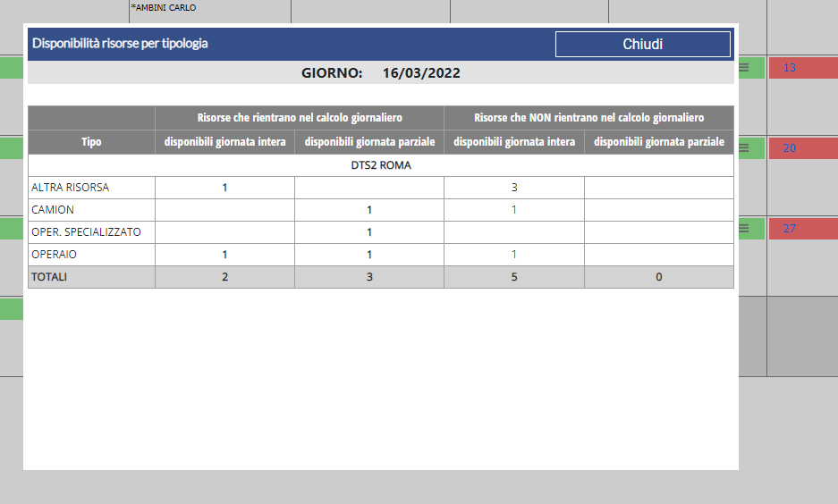Image resolution: width=838 pixels, height=504 pixels.
Task: Select the DTS2 ROMA group row
Action: click(x=381, y=165)
